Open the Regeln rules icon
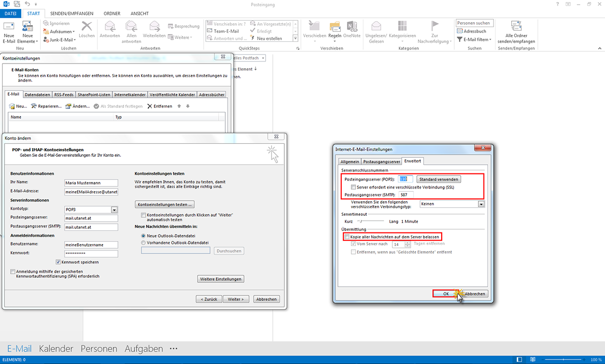The image size is (605, 364). [x=335, y=26]
